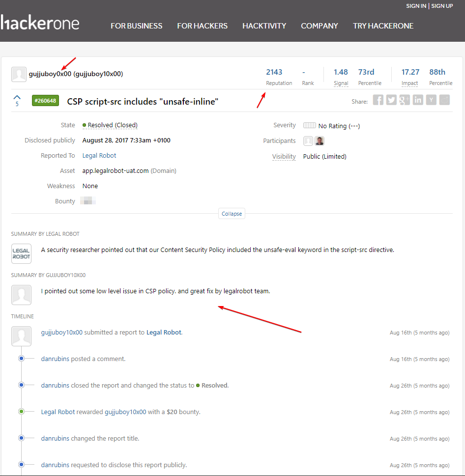The width and height of the screenshot is (465, 476).
Task: Click the severity rating bar
Action: [310, 125]
